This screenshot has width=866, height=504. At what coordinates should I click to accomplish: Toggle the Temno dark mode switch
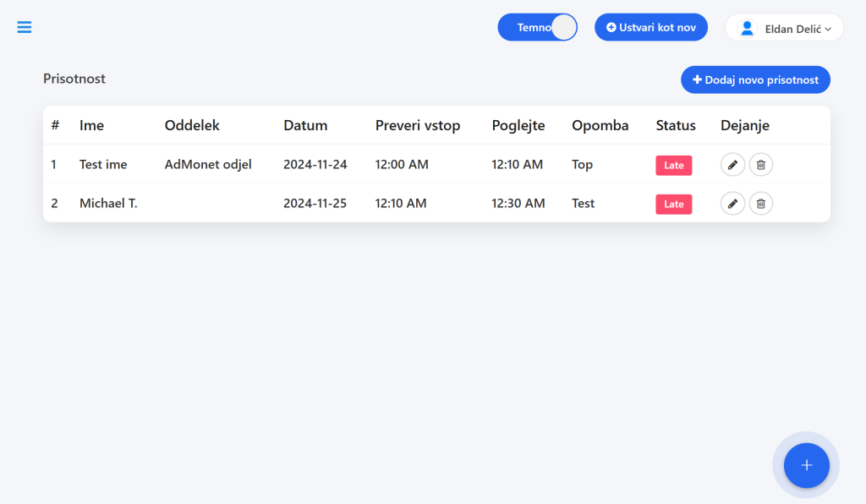[537, 27]
